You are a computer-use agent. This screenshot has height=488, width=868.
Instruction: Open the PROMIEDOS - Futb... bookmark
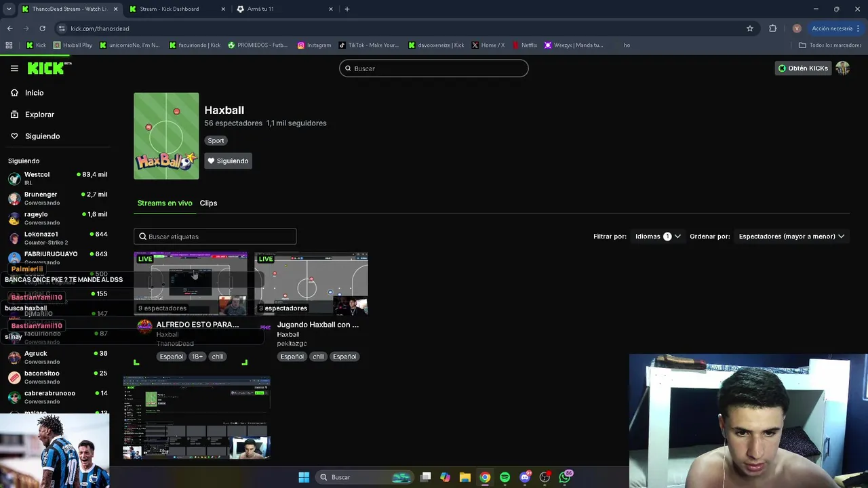[258, 45]
